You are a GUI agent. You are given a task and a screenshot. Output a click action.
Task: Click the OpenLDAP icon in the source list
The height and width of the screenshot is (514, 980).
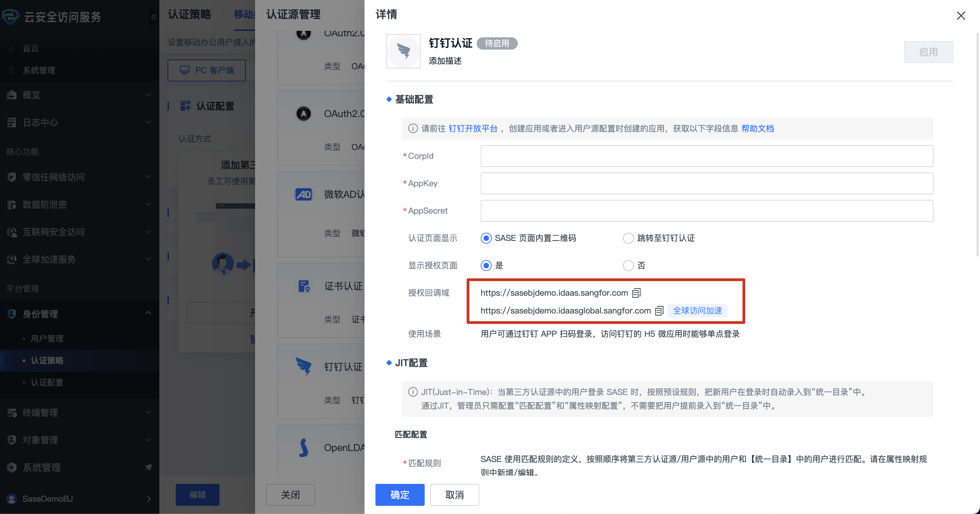[304, 448]
